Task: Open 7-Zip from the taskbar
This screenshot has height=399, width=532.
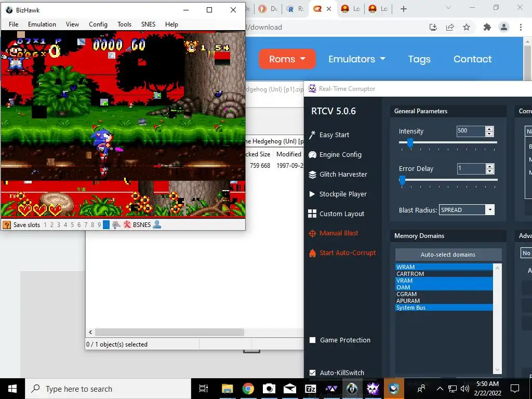Action: 311,389
